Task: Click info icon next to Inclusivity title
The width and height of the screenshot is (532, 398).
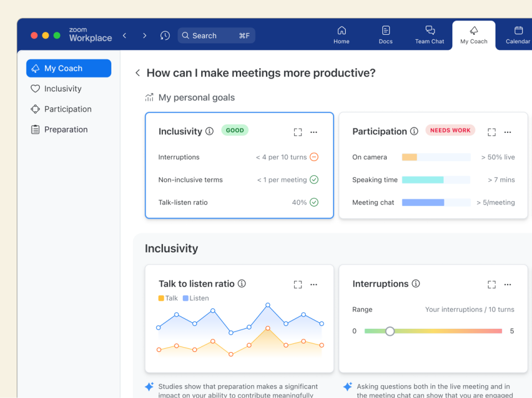Action: pyautogui.click(x=209, y=131)
